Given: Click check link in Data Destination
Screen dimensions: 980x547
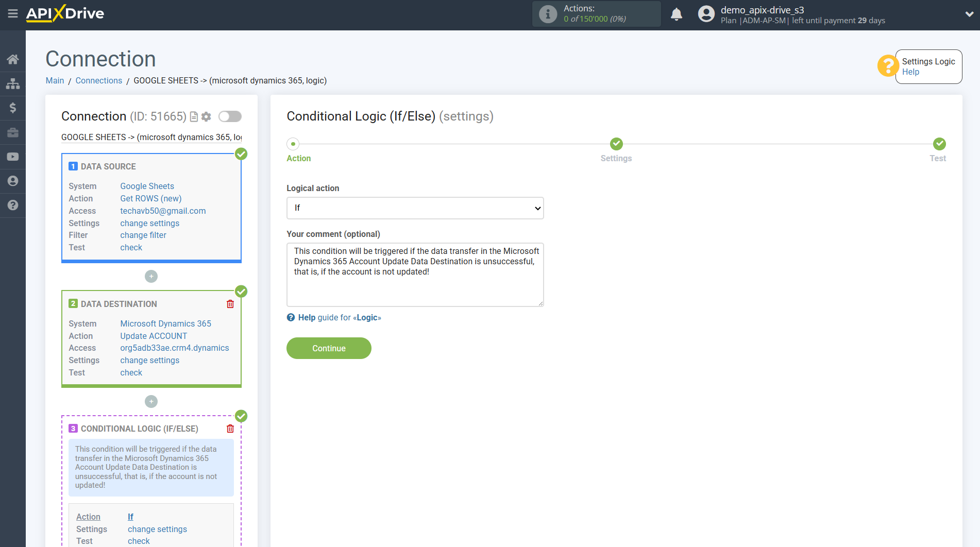Looking at the screenshot, I should pos(131,372).
